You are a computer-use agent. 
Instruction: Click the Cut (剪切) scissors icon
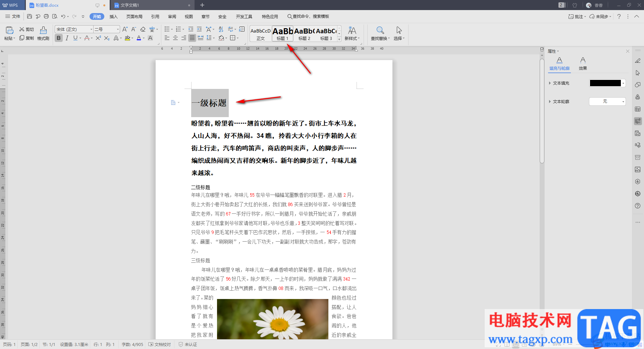[22, 30]
